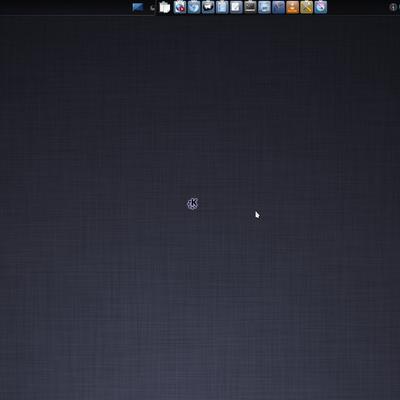Launch the orange cone media player icon
400x400 pixels.
click(292, 7)
